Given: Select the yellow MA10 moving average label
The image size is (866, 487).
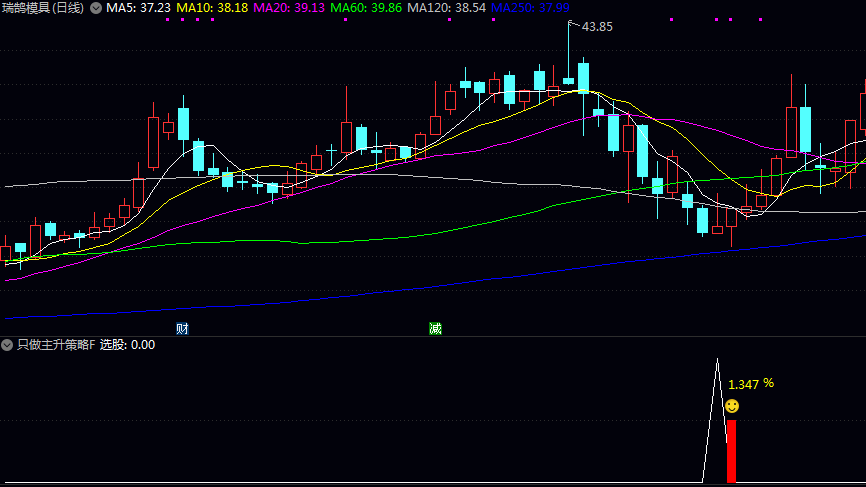Looking at the screenshot, I should pyautogui.click(x=212, y=8).
